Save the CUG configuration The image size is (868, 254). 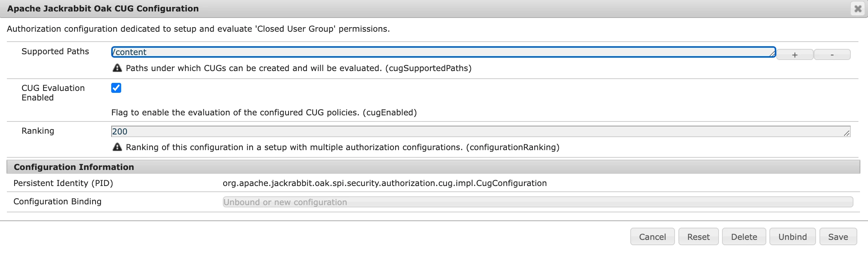tap(838, 237)
